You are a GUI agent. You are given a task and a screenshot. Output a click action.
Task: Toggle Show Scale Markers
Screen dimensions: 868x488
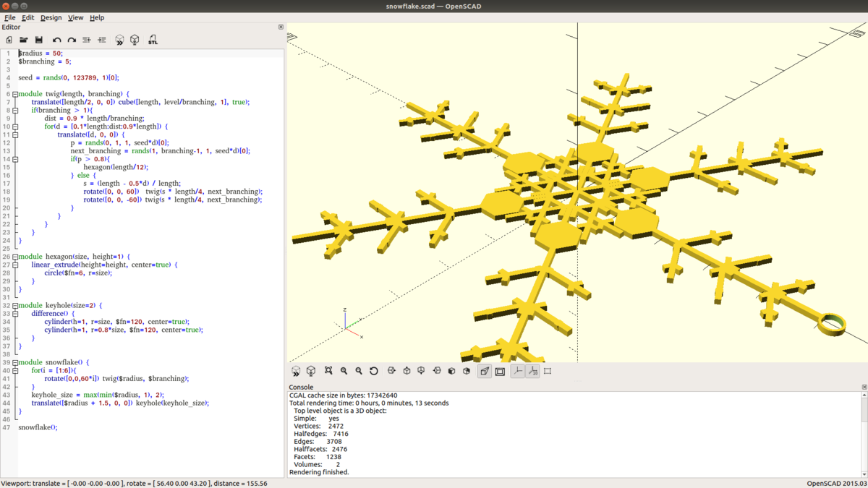tap(532, 371)
